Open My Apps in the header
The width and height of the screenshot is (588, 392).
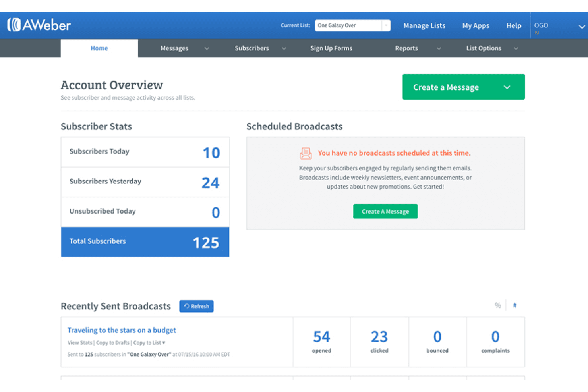(x=476, y=25)
